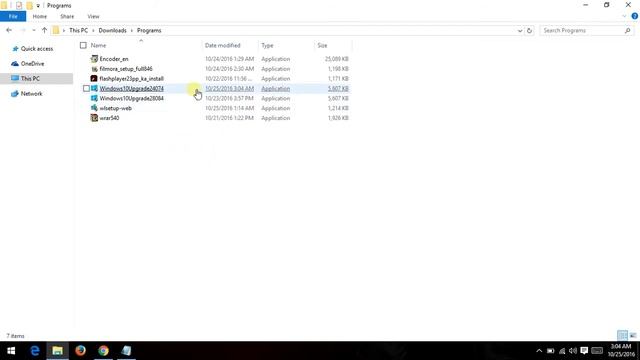Select the Windows10Upgrade28084 file icon
Viewport: 640px width, 360px height.
pos(94,98)
